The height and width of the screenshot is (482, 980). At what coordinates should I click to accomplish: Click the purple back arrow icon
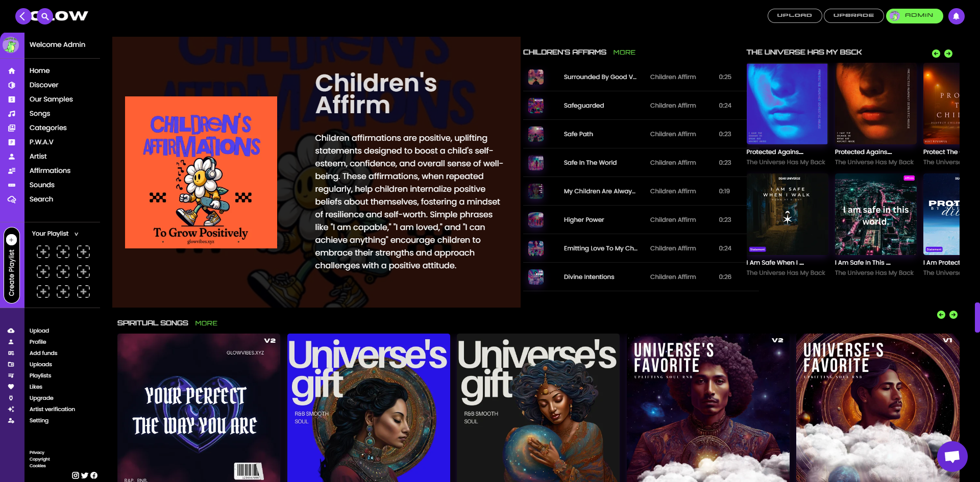22,16
